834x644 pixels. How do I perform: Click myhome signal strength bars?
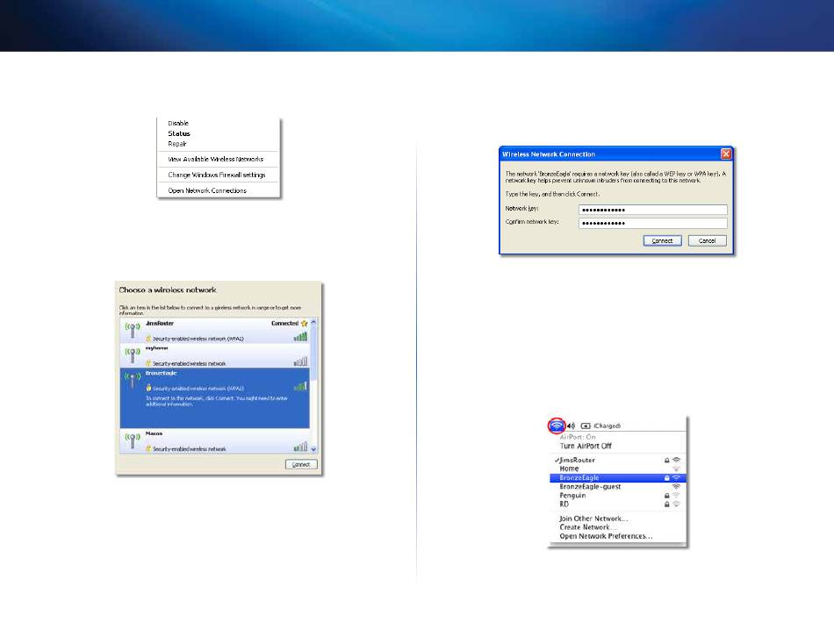coord(300,361)
